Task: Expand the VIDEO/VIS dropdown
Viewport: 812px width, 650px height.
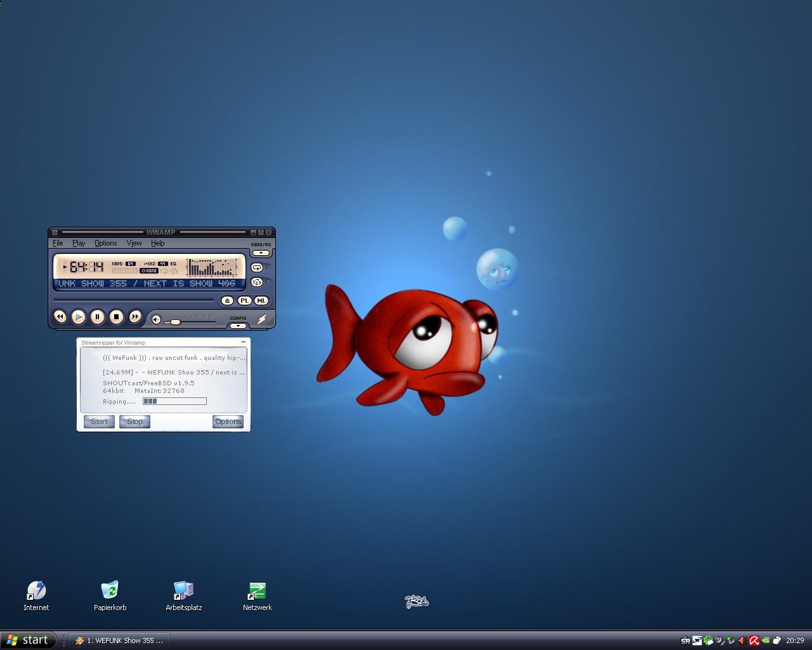Action: click(x=261, y=253)
